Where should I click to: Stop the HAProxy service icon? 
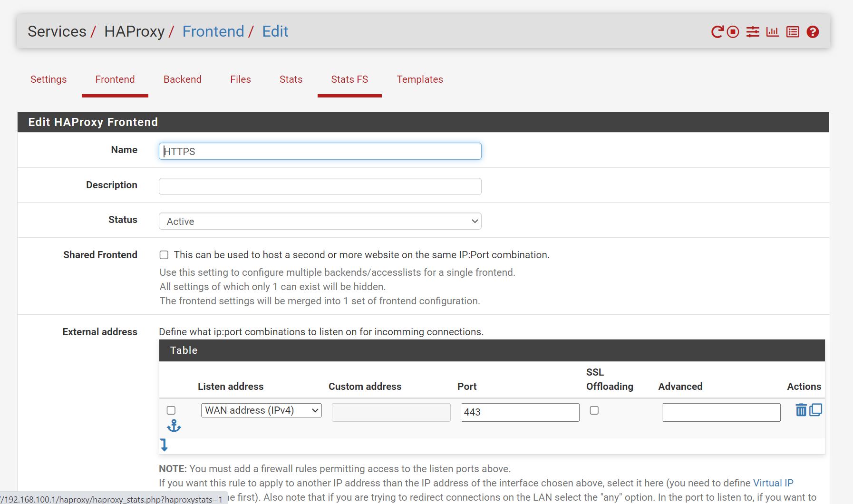click(x=733, y=32)
